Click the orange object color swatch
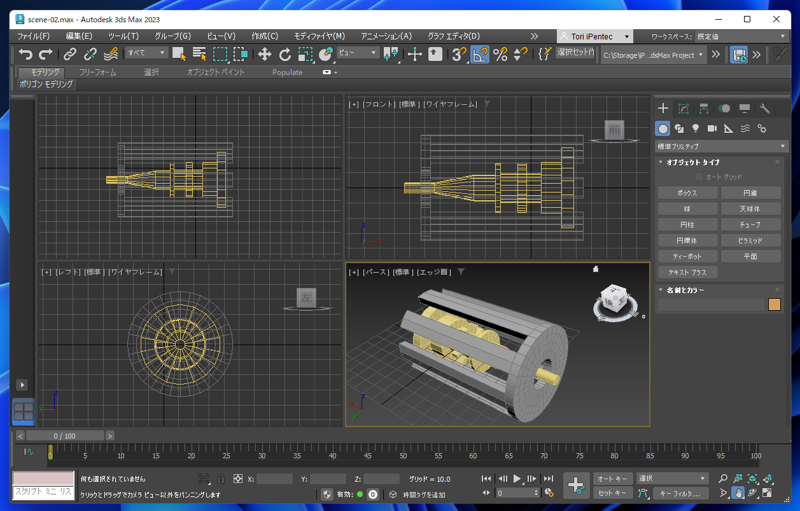Viewport: 800px width, 511px height. pyautogui.click(x=774, y=304)
